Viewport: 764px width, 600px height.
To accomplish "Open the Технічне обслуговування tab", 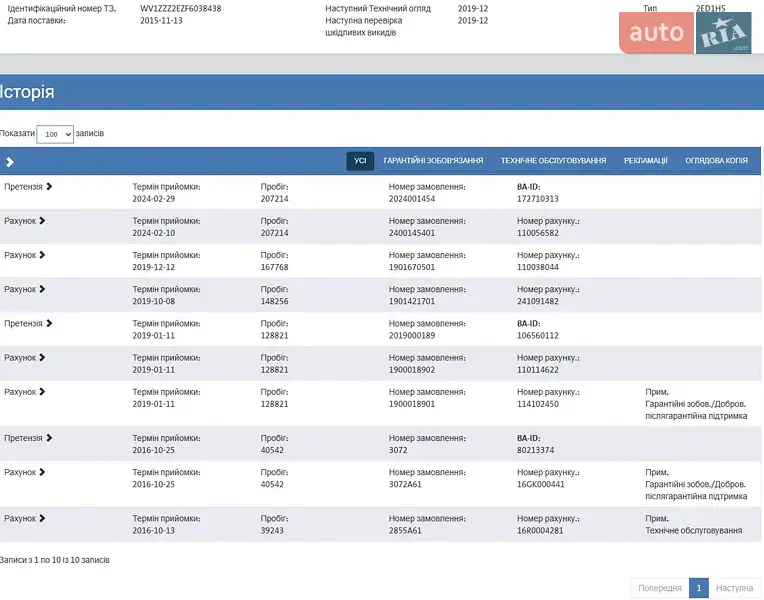I will pos(553,161).
